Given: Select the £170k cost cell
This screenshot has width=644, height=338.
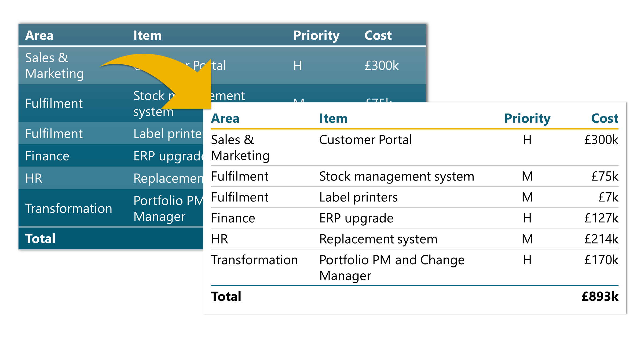Looking at the screenshot, I should click(x=601, y=260).
